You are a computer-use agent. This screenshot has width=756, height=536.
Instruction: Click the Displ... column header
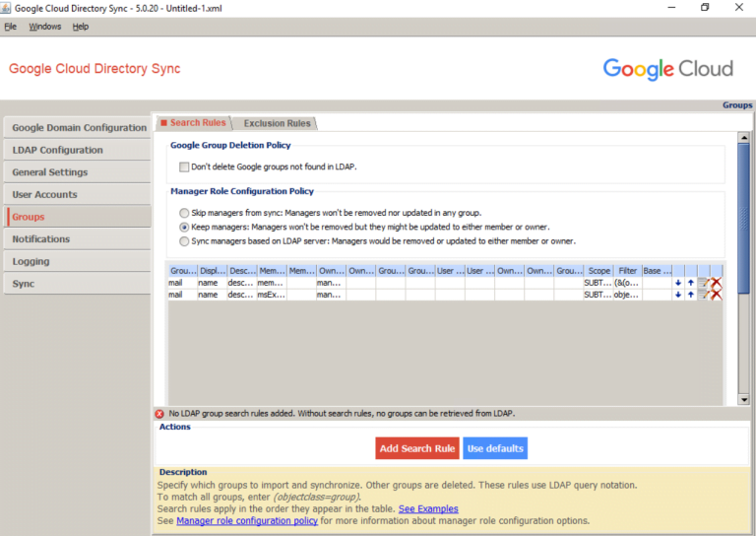pos(213,271)
